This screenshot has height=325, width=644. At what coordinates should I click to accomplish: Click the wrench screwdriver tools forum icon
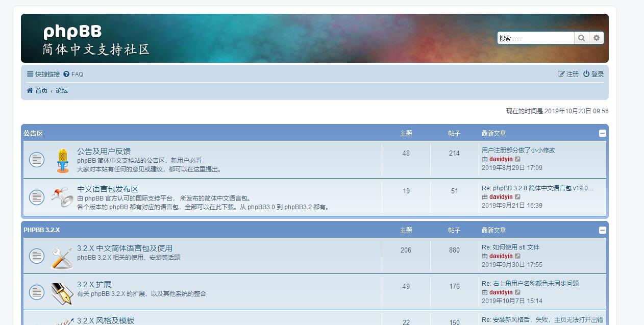(62, 258)
